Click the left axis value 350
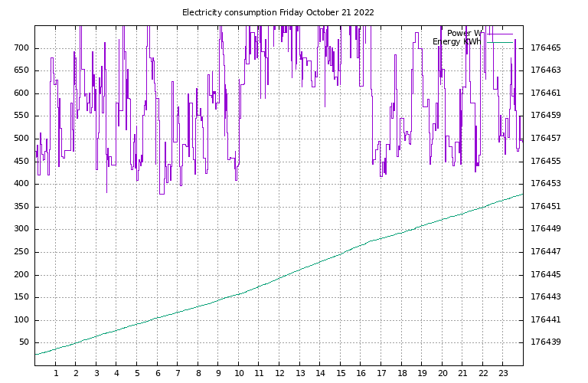588x383 pixels. (21, 207)
